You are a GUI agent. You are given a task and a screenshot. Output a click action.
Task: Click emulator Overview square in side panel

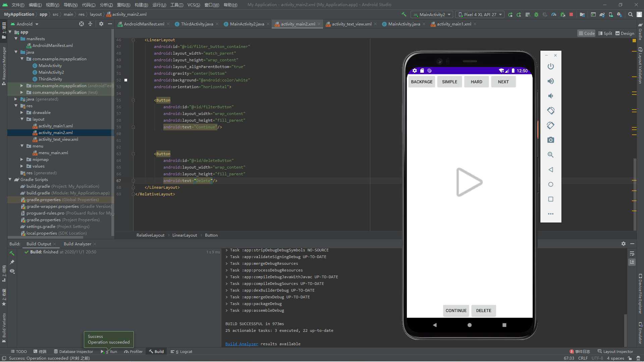[551, 199]
